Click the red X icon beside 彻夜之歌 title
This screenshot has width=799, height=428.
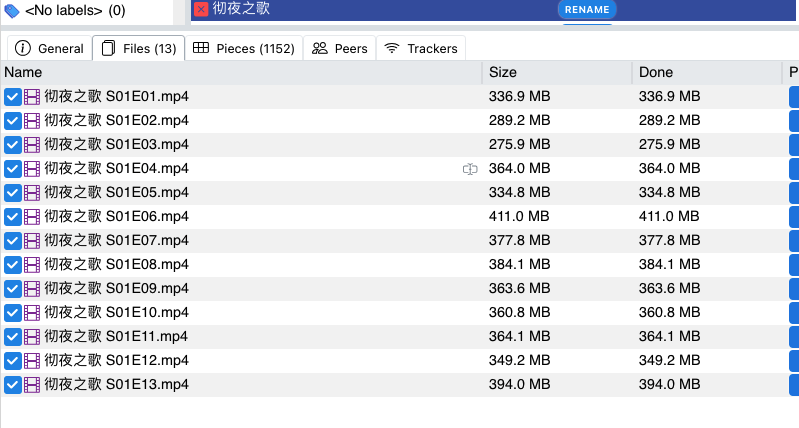click(x=201, y=9)
